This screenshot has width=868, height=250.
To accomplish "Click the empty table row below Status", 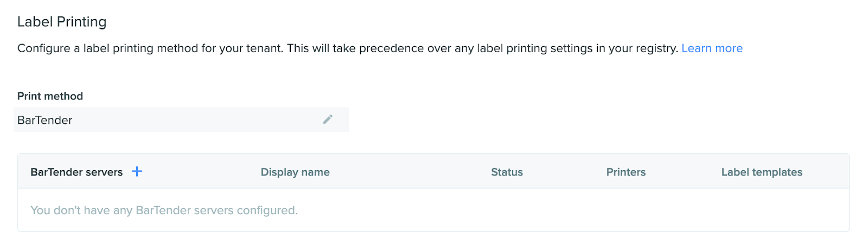I will (x=507, y=210).
